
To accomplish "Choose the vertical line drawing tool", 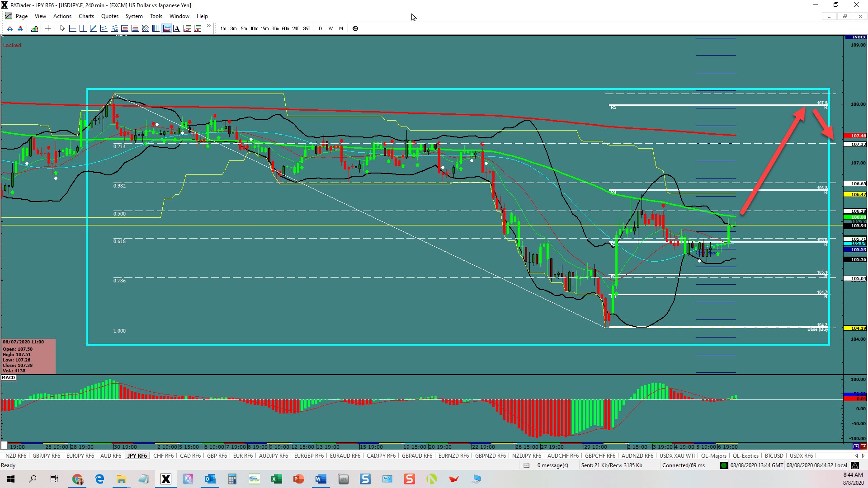I will point(83,28).
